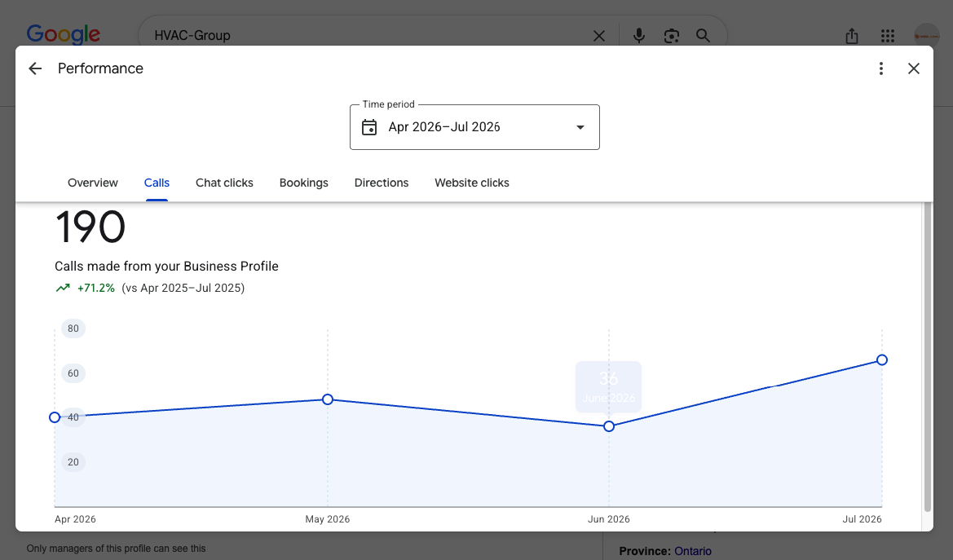Click the May 2026 data point on chart

(328, 399)
